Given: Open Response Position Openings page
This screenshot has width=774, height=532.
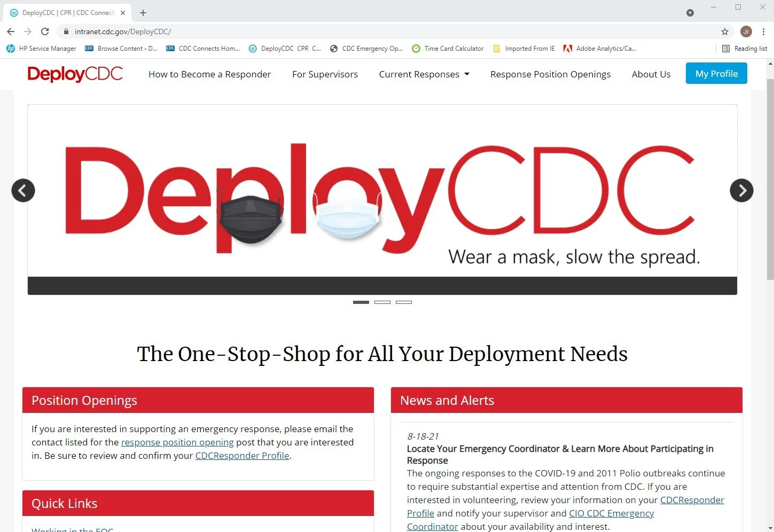Looking at the screenshot, I should (x=550, y=74).
